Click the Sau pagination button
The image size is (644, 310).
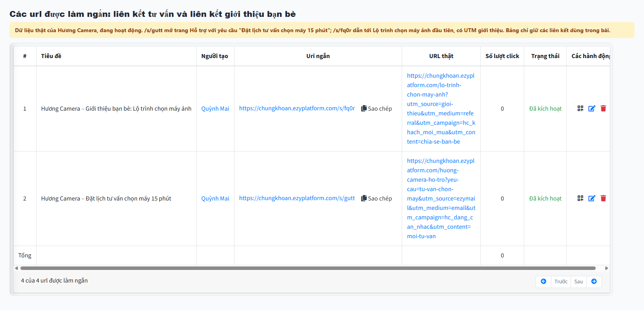click(578, 281)
